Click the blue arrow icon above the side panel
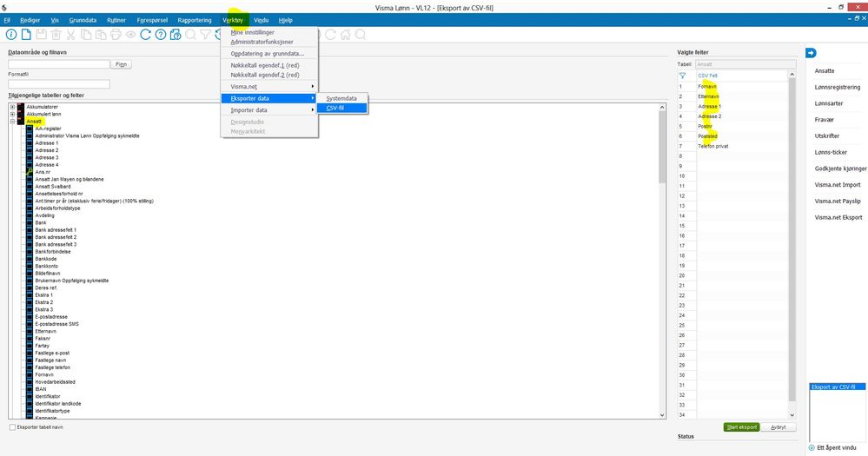The image size is (868, 456). pos(811,53)
